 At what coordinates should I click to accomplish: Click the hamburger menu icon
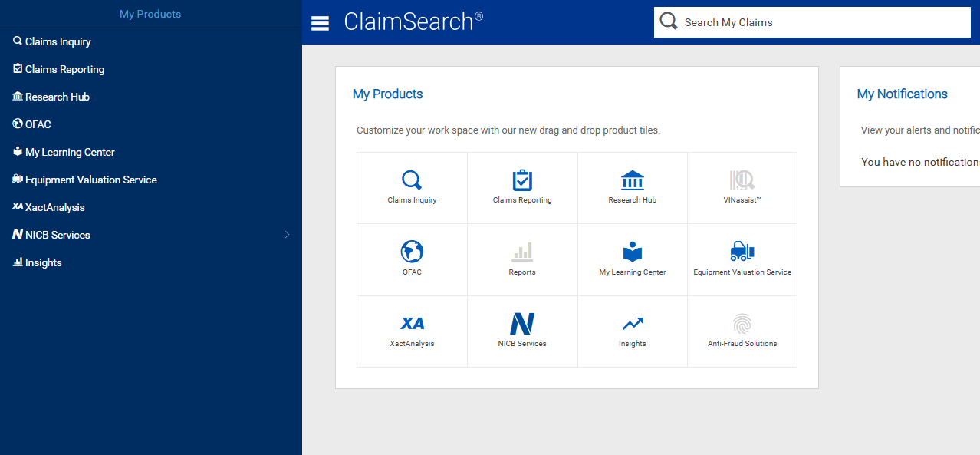point(320,23)
